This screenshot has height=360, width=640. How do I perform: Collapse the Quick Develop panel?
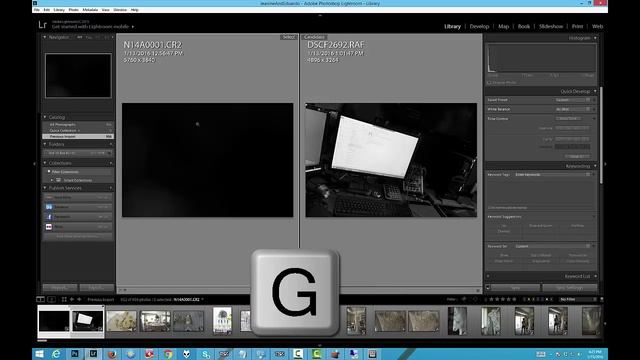point(595,91)
